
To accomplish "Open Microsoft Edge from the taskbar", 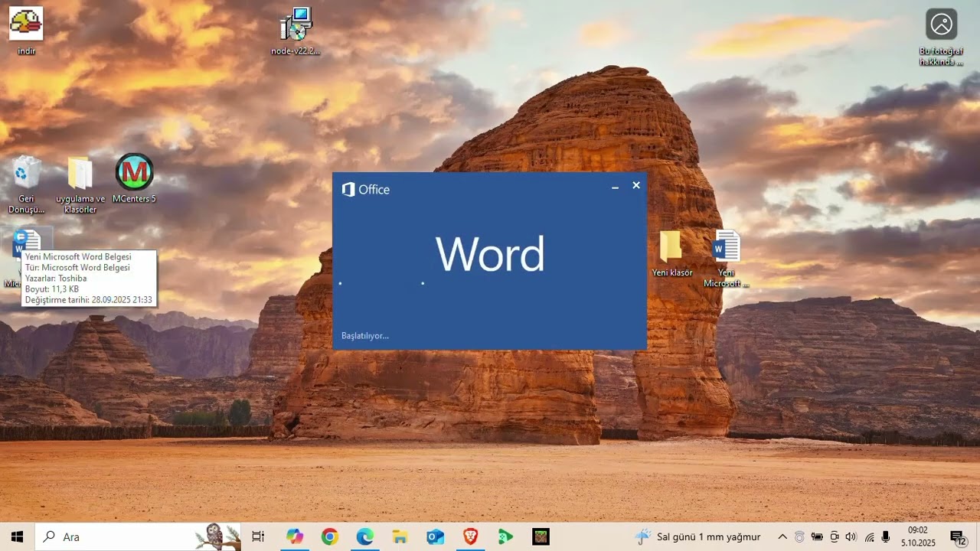I will pyautogui.click(x=365, y=536).
